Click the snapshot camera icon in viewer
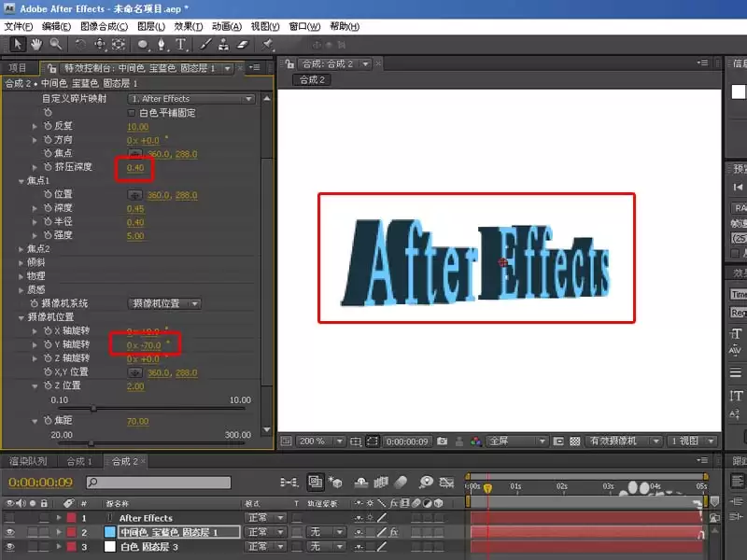 (442, 441)
